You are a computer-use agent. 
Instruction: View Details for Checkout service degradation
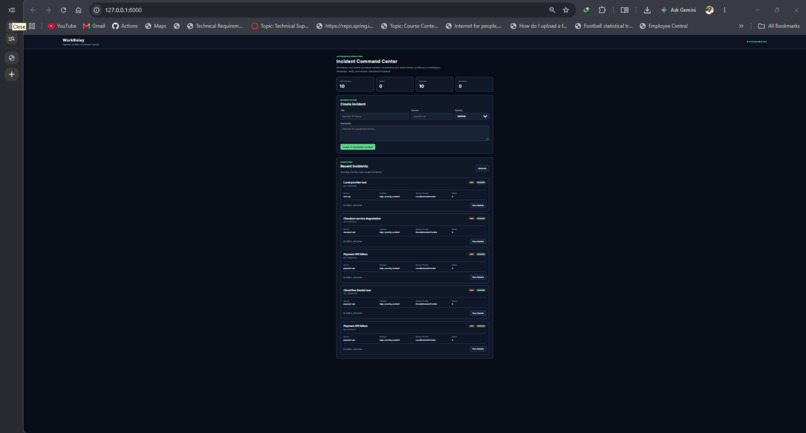(478, 241)
